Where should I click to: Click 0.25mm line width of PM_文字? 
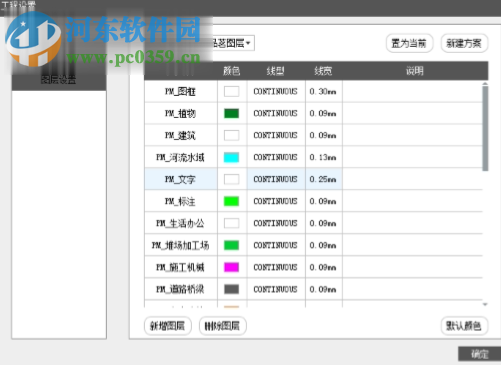[x=323, y=179]
